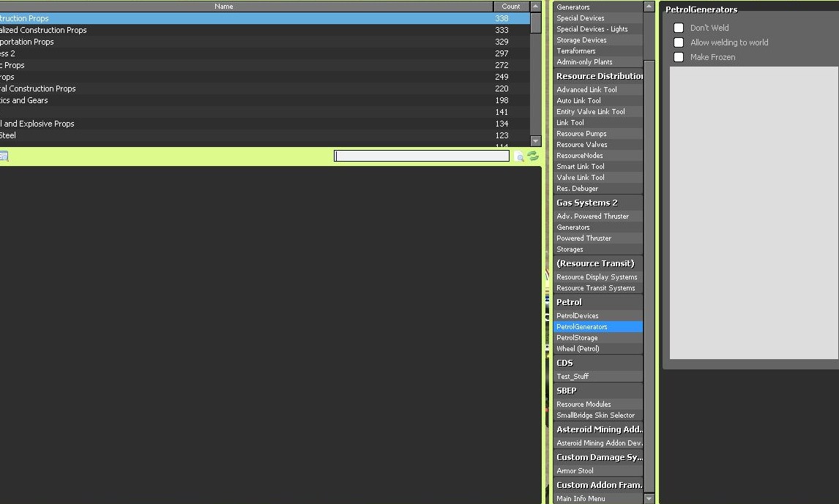Viewport: 839px width, 504px height.
Task: Select the Advanced Link Tool
Action: coord(597,90)
